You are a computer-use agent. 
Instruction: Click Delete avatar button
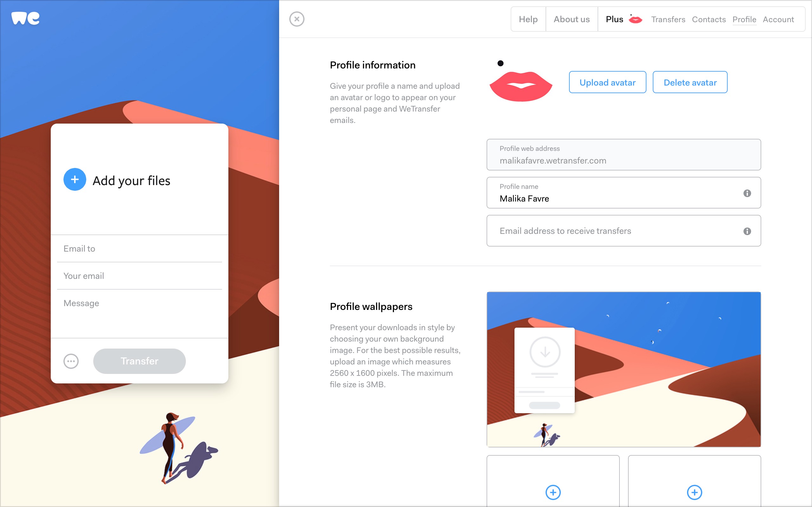(x=690, y=82)
